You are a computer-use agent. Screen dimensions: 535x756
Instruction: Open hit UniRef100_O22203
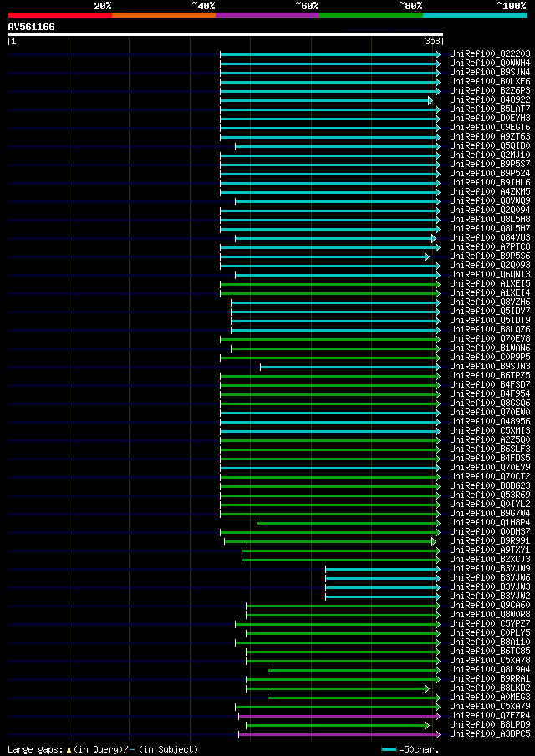click(490, 54)
